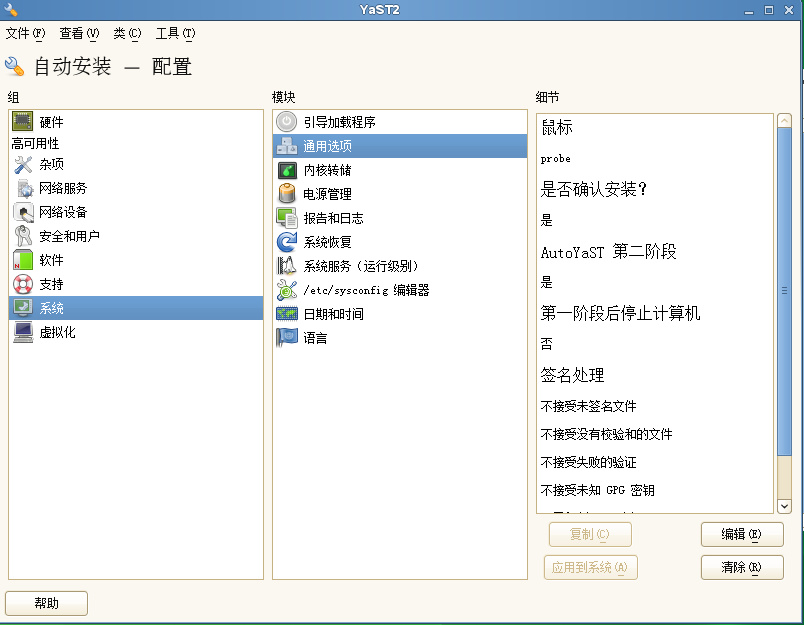This screenshot has height=625, width=804.
Task: Click the 第一阶段后停止计算机 heading
Action: (x=620, y=313)
